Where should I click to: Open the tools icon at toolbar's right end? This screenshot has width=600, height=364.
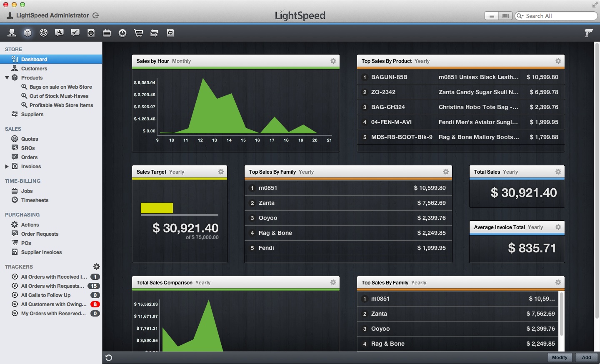click(588, 33)
